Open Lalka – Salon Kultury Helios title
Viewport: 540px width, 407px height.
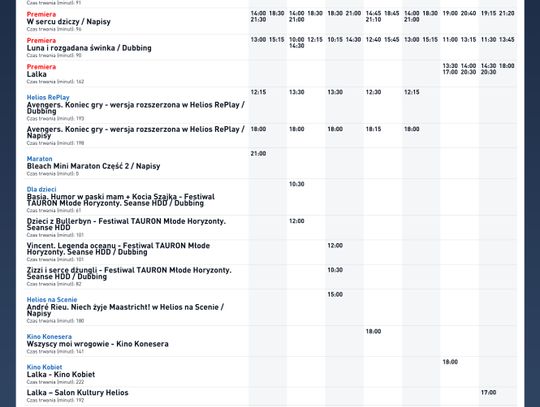coord(77,393)
